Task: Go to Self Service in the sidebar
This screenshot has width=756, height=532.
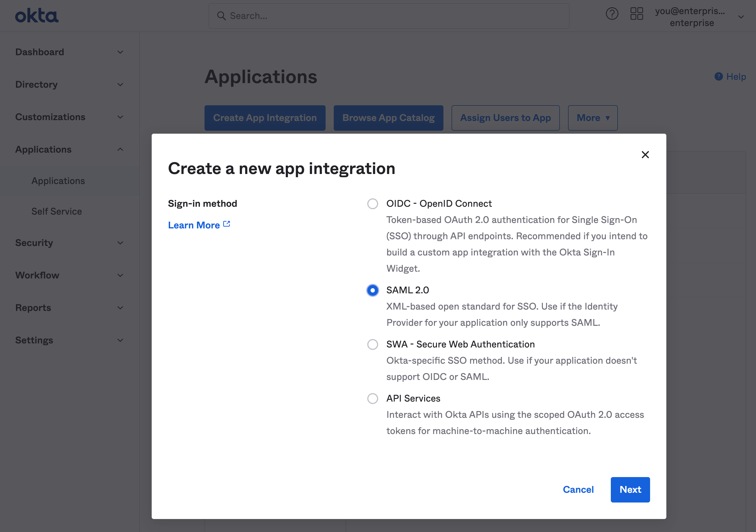Action: tap(57, 211)
